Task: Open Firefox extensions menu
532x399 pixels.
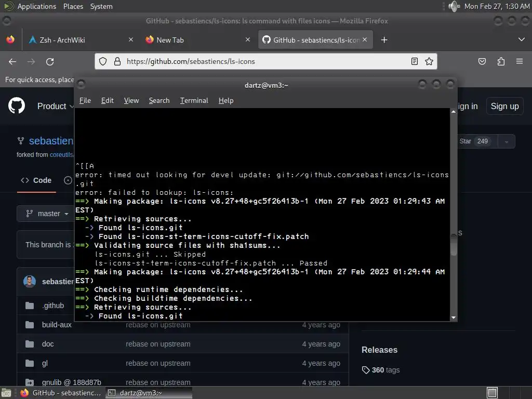Action: (x=501, y=61)
